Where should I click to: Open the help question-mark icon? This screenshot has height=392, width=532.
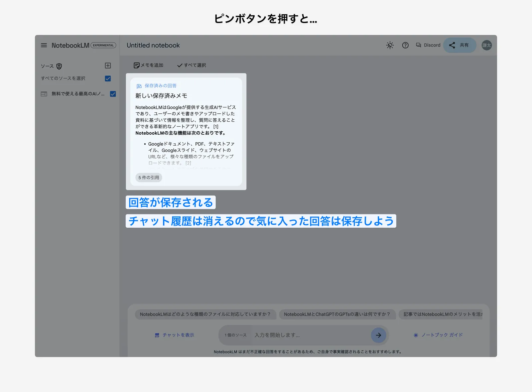(405, 45)
